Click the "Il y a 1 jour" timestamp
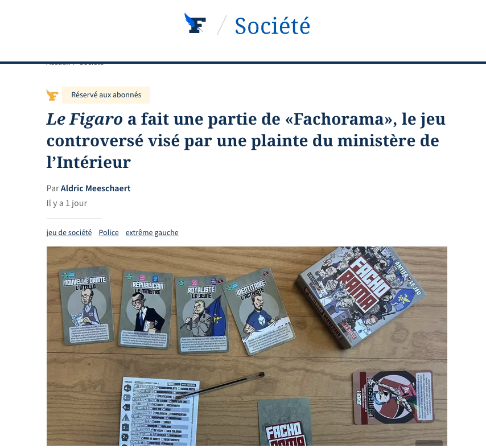This screenshot has width=486, height=448. coord(67,203)
